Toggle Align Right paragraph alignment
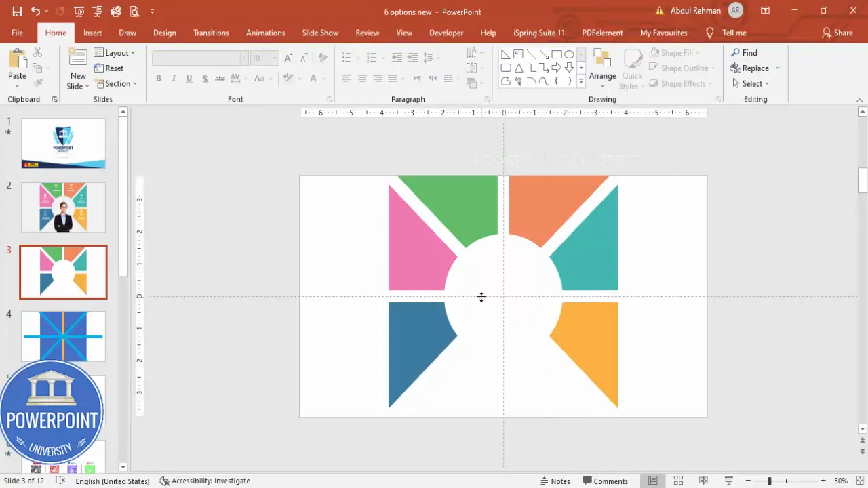Screen dimensions: 868x488 tap(378, 79)
